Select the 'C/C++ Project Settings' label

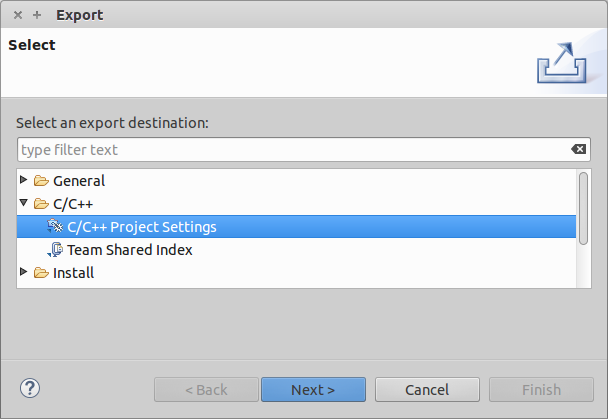click(141, 227)
